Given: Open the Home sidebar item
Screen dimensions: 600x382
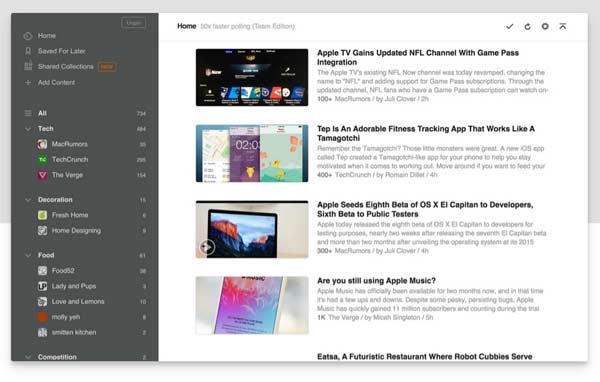Looking at the screenshot, I should coord(47,36).
